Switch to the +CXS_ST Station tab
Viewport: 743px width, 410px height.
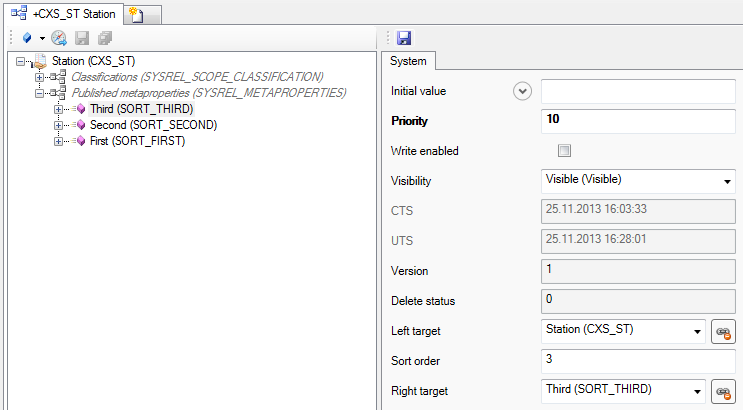tap(66, 13)
